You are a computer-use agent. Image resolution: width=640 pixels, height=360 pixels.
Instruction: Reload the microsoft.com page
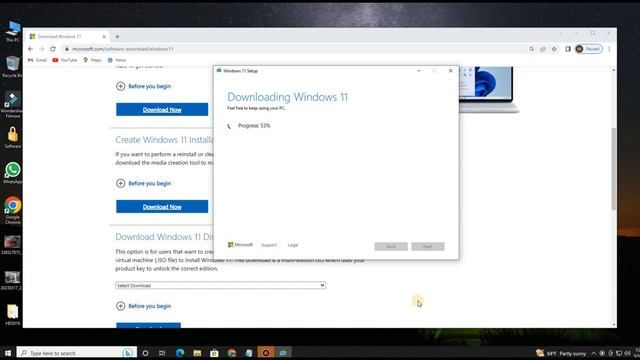point(53,49)
